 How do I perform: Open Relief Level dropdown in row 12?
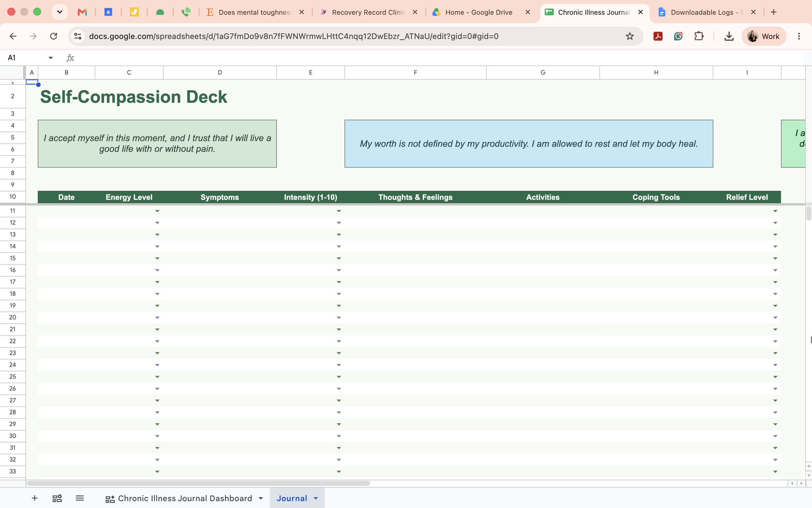tap(775, 223)
